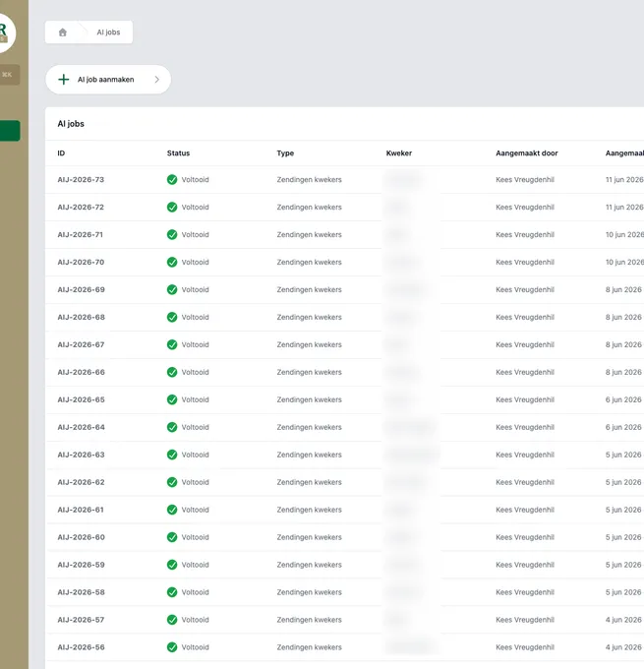Click the green checkmark icon for AIJ-2026-65

click(172, 399)
